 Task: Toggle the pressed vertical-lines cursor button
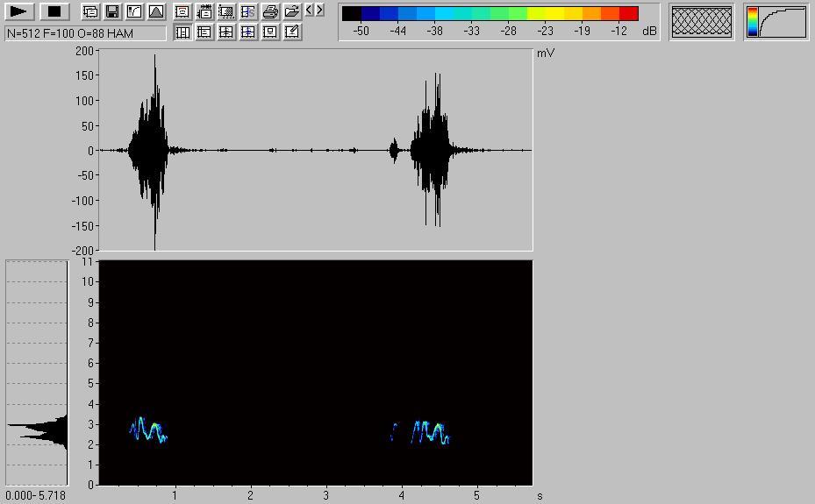point(182,32)
